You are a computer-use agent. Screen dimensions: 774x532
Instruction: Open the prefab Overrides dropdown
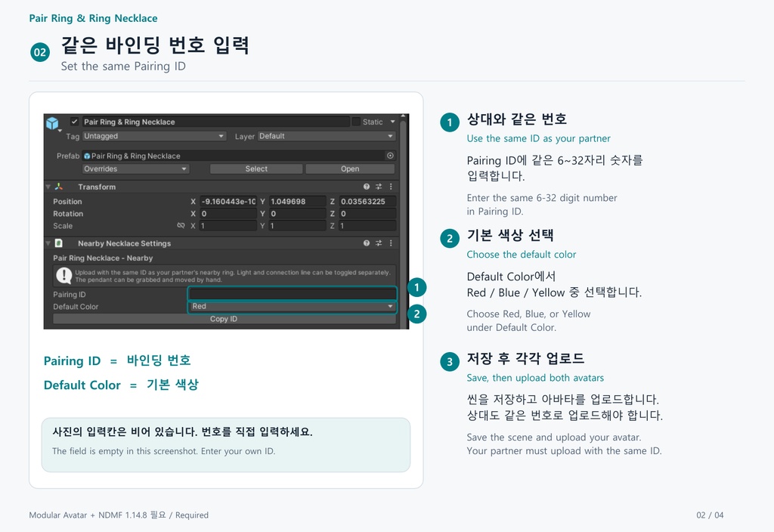pos(135,169)
